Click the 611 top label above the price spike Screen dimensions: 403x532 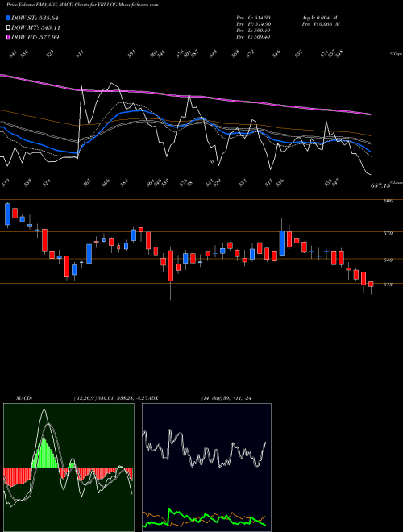pyautogui.click(x=79, y=54)
